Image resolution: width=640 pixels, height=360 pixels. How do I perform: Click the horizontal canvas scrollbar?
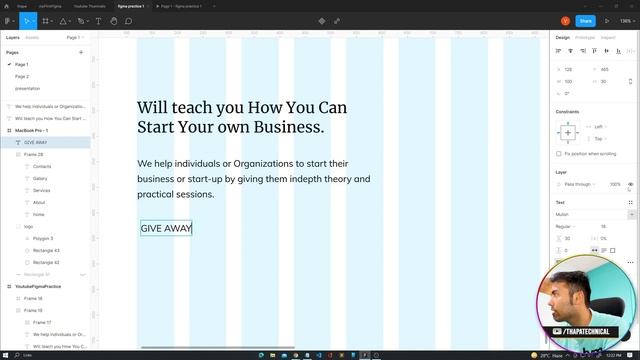(x=218, y=348)
